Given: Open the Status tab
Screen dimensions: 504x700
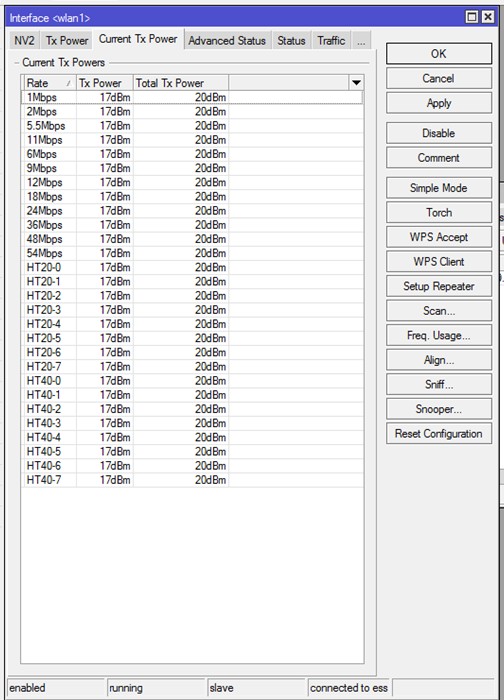Looking at the screenshot, I should [x=291, y=41].
